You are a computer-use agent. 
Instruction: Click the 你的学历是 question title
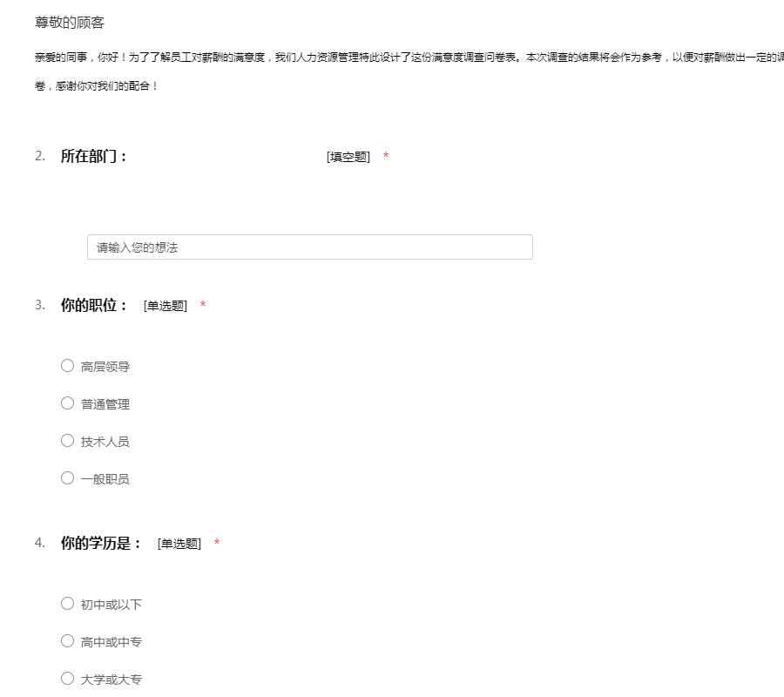[101, 544]
